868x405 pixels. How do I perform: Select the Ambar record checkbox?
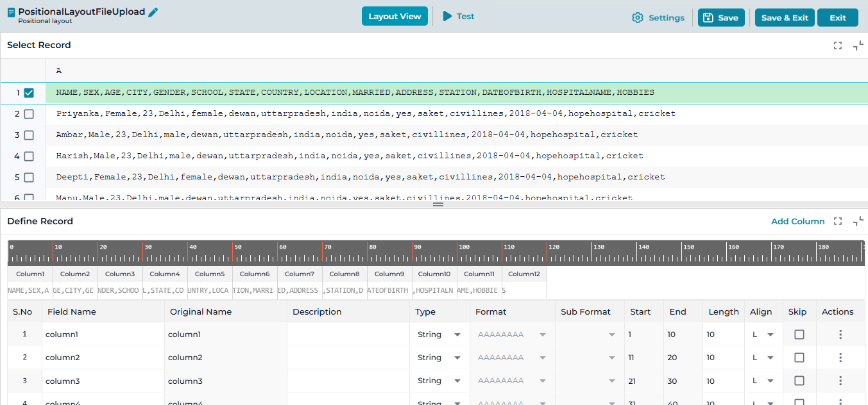pos(29,135)
